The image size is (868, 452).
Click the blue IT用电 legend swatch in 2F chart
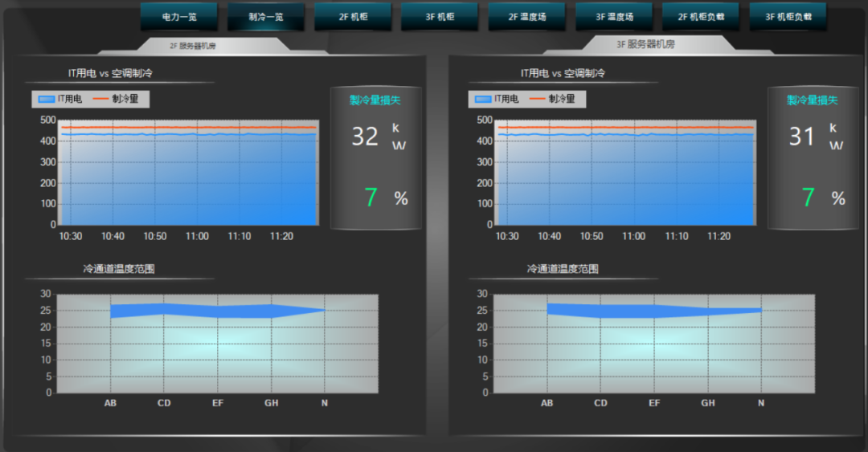pos(47,99)
